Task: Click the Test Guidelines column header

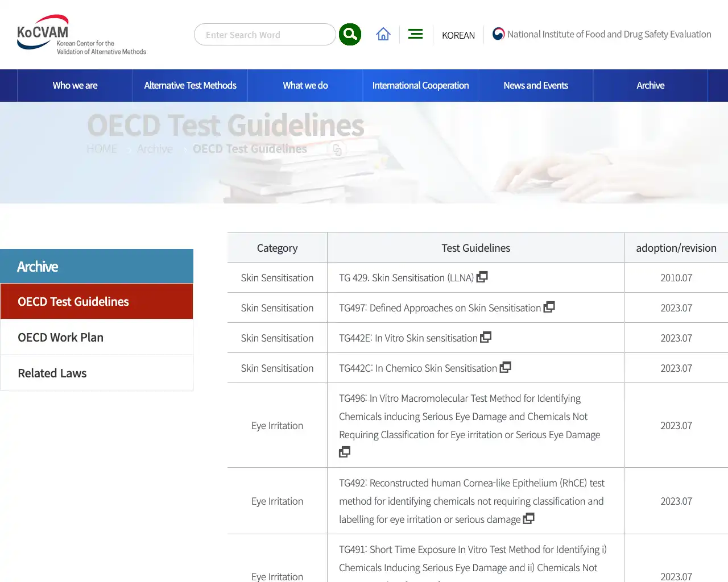Action: click(x=476, y=248)
